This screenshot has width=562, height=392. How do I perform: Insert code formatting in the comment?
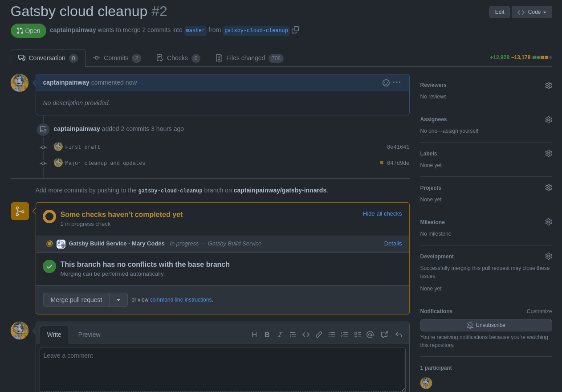coord(306,335)
